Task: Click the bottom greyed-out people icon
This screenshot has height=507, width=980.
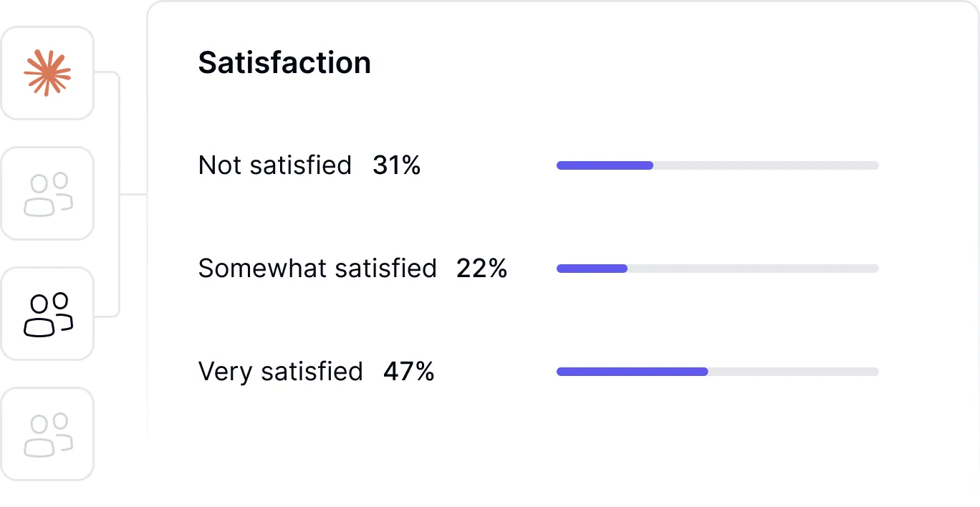Action: 47,435
